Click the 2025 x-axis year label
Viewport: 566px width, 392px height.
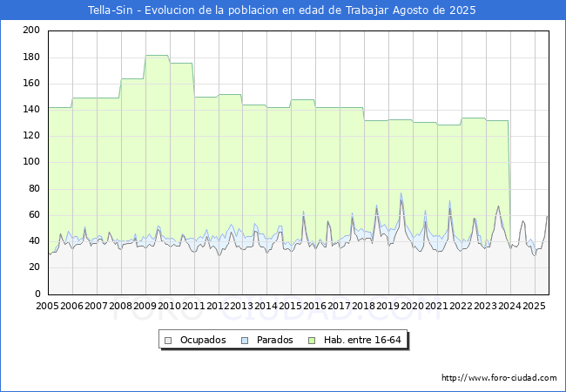(534, 306)
